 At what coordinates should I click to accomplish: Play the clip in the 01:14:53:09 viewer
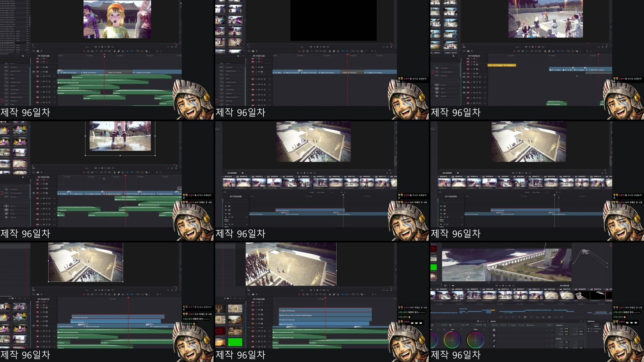[x=307, y=173]
